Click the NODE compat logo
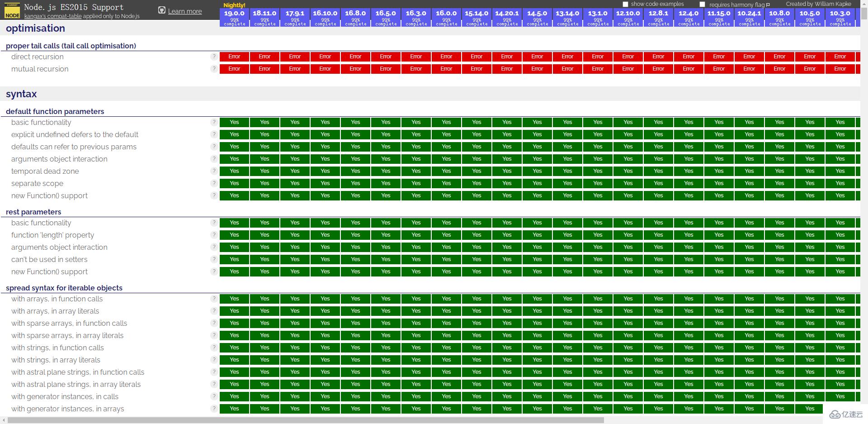The height and width of the screenshot is (424, 868). pyautogui.click(x=12, y=11)
